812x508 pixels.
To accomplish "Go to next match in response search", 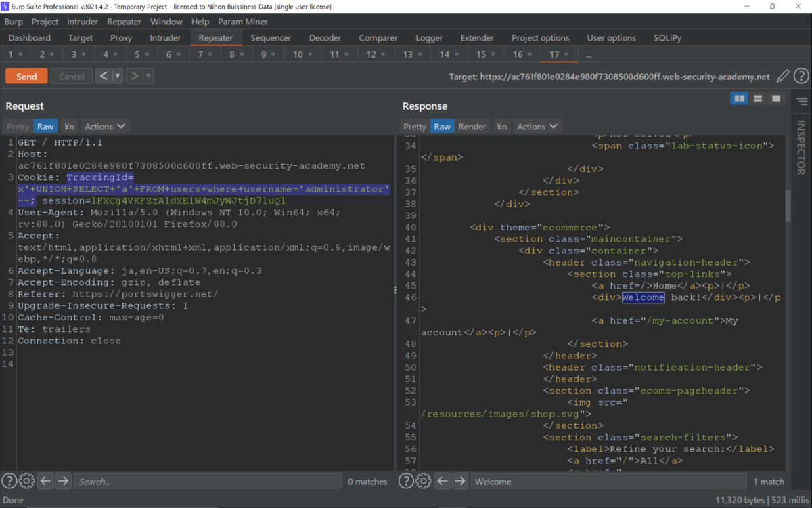I will click(460, 481).
